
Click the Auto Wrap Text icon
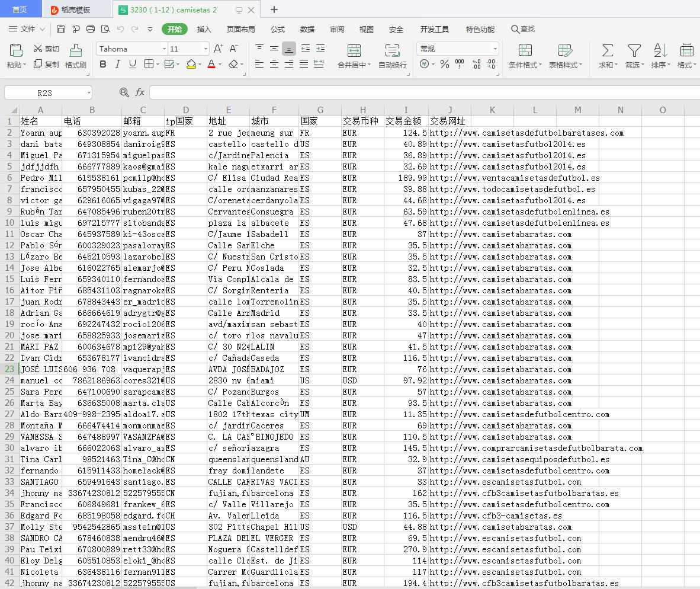point(393,50)
